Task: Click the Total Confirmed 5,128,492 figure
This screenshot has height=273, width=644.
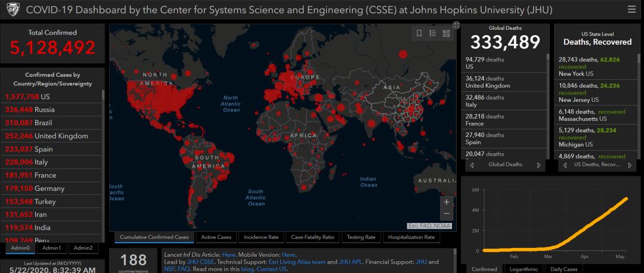Action: [x=52, y=48]
